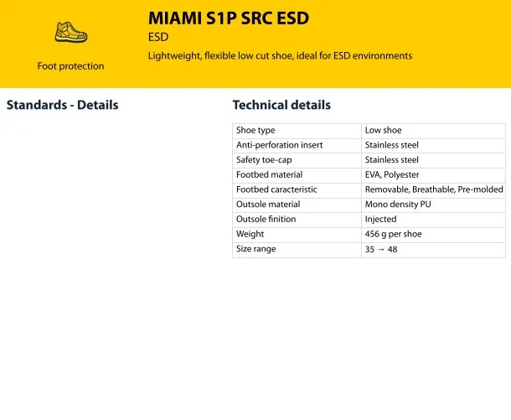Click the 'Lightweight, flexible low cut shoe' description
The height and width of the screenshot is (420, 511).
tap(280, 56)
